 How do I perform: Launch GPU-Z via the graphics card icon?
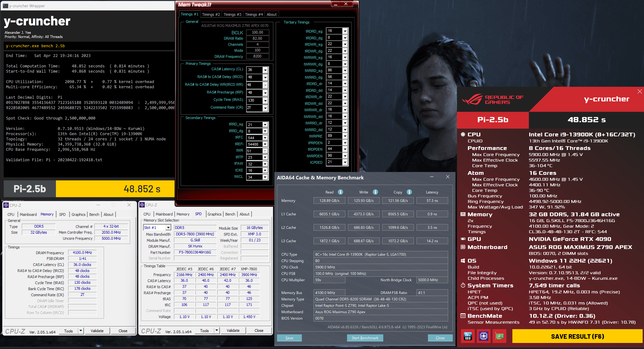(499, 336)
